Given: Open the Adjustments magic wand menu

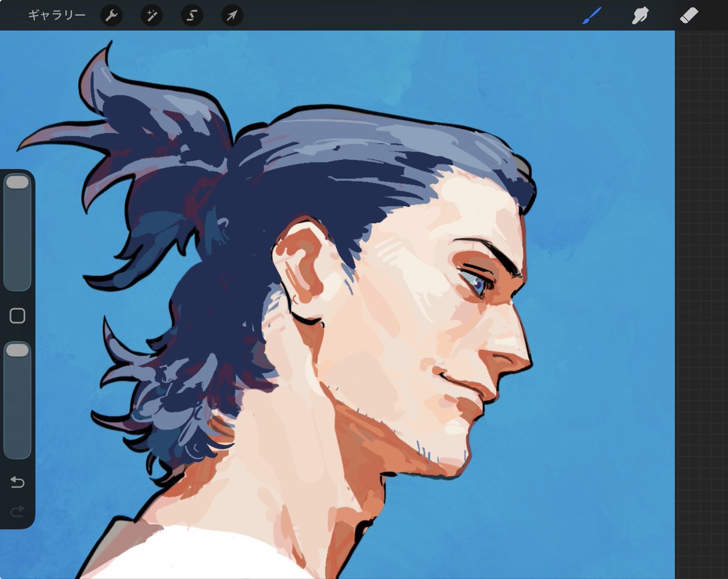Looking at the screenshot, I should pyautogui.click(x=152, y=16).
